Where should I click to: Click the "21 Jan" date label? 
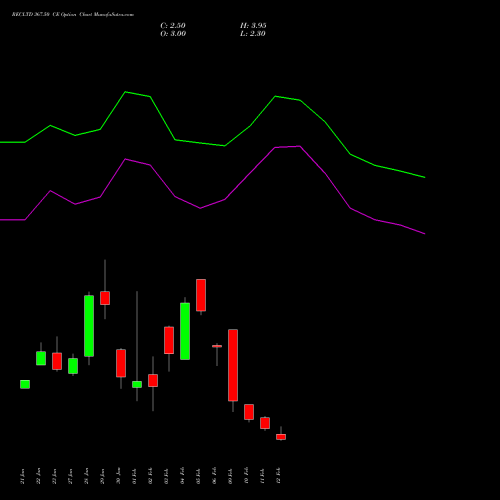(22, 476)
